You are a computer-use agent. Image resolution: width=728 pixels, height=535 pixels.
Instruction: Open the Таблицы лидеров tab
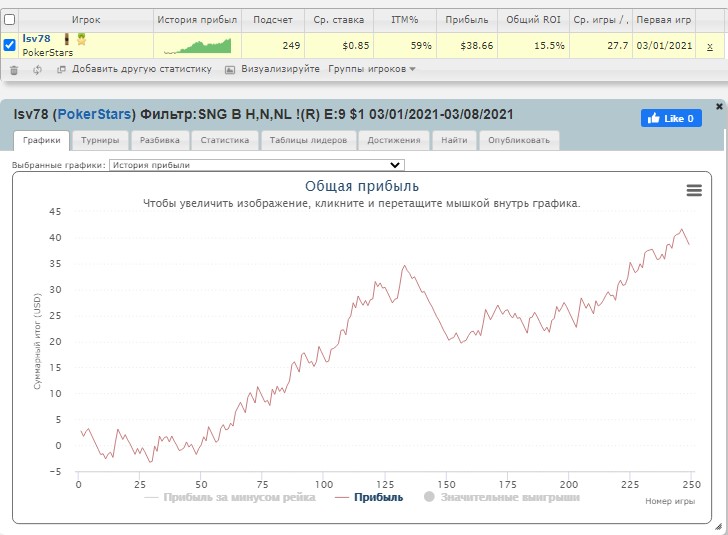click(x=308, y=140)
